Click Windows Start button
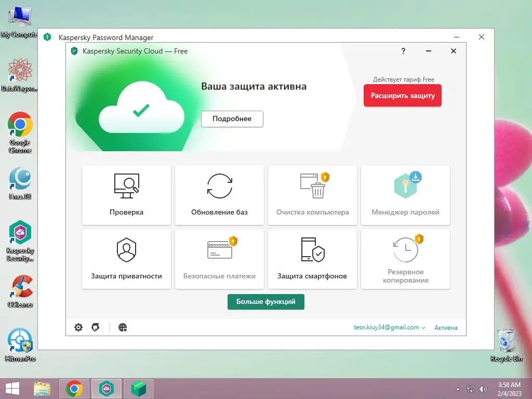Screen dimensions: 532x399 point(12,389)
